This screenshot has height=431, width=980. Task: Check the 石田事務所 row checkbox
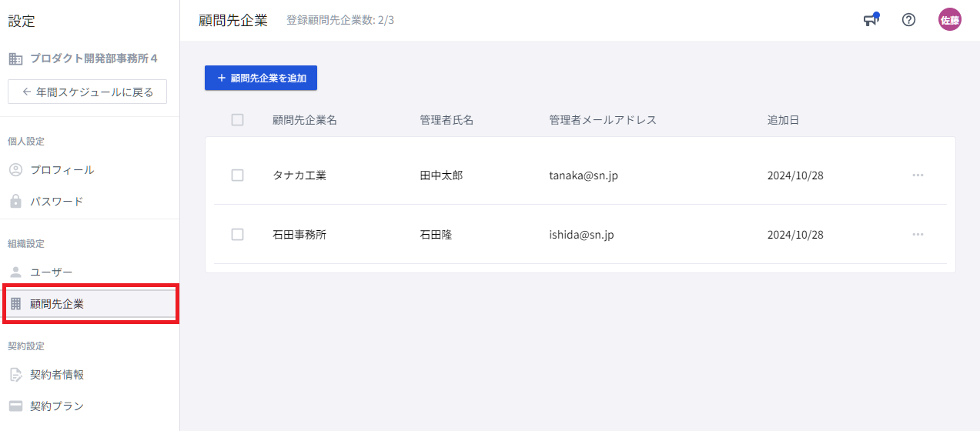point(237,235)
